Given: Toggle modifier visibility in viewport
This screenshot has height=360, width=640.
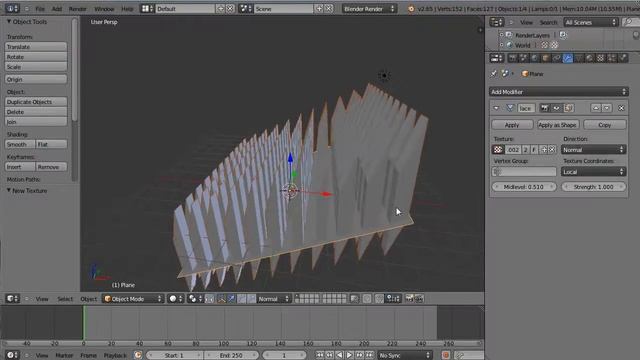Looking at the screenshot, I should [x=556, y=108].
